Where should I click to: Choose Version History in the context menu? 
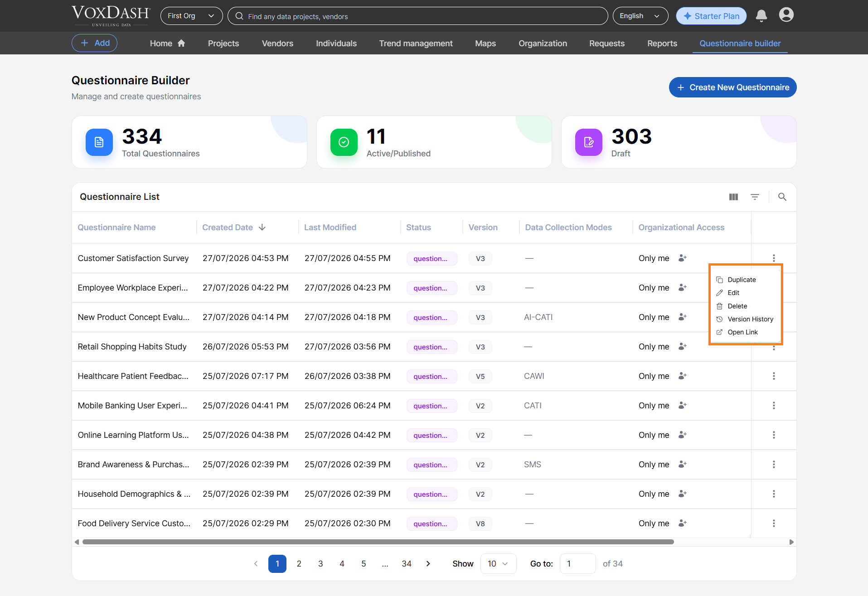[x=751, y=319]
